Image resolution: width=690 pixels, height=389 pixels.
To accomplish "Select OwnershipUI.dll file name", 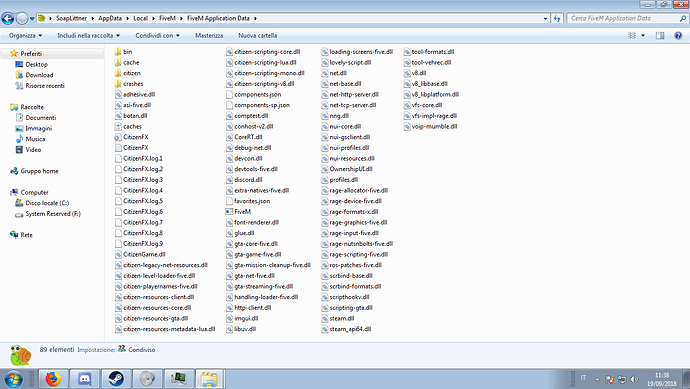I will coord(351,169).
